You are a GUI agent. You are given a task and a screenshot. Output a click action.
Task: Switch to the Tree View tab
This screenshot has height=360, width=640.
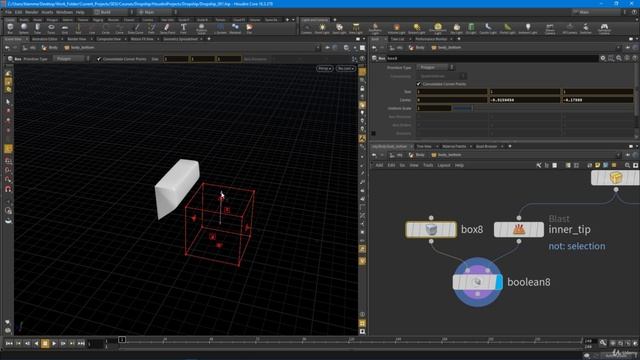424,146
